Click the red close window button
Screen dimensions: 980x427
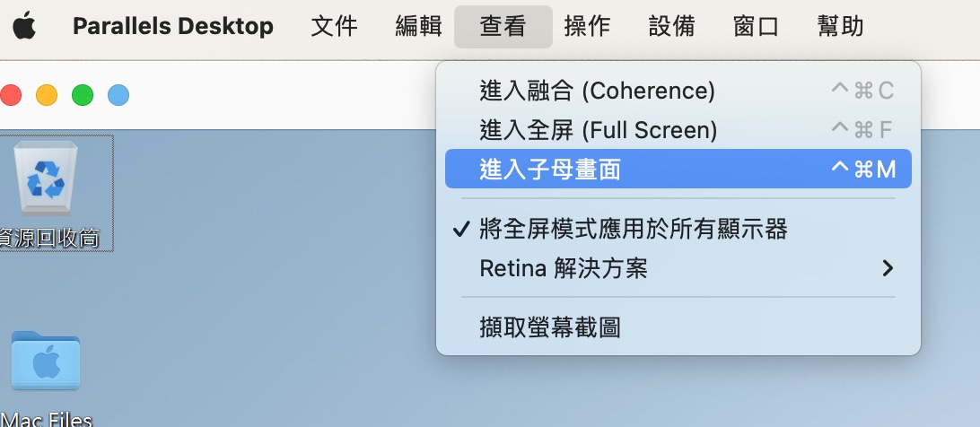tap(11, 95)
